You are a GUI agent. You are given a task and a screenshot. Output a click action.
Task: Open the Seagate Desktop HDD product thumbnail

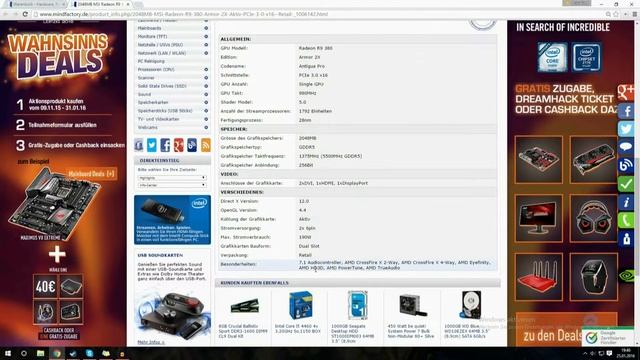(x=358, y=304)
